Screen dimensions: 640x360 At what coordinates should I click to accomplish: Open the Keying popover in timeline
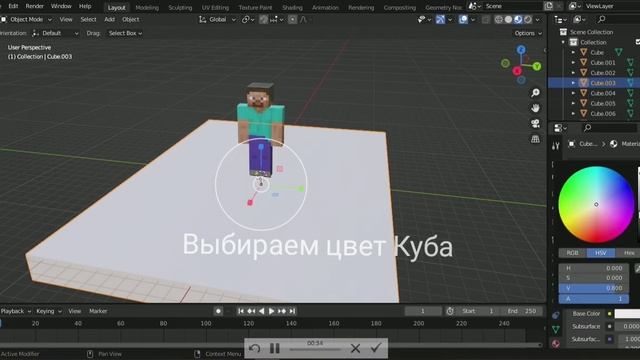click(x=49, y=311)
